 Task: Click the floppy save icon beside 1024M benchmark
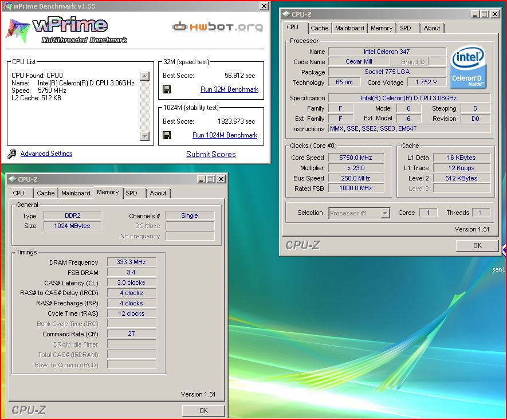[x=167, y=135]
